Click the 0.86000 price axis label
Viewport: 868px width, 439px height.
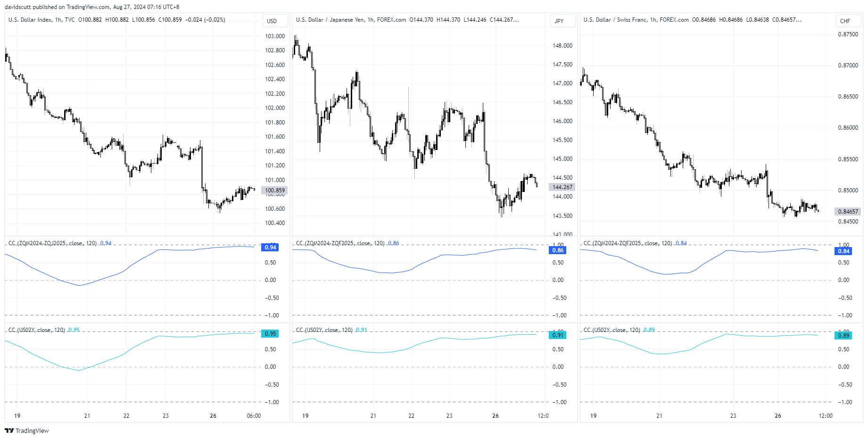coord(848,128)
